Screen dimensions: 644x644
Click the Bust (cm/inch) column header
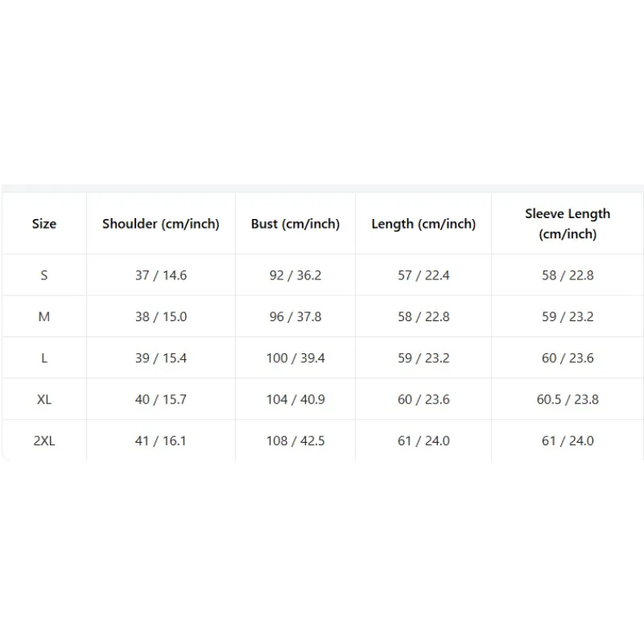tap(295, 224)
